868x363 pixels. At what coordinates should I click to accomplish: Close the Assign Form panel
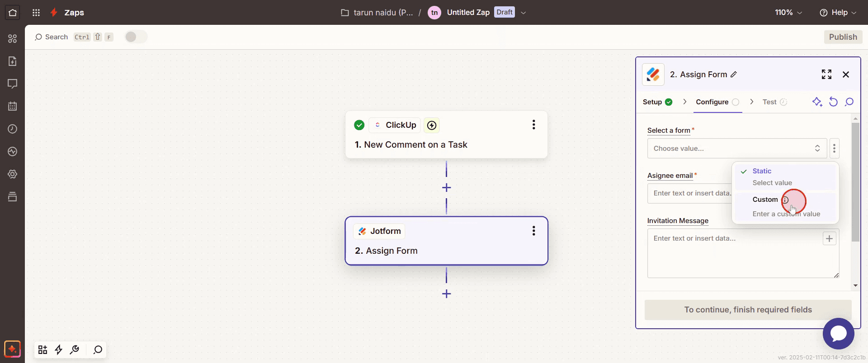[846, 74]
